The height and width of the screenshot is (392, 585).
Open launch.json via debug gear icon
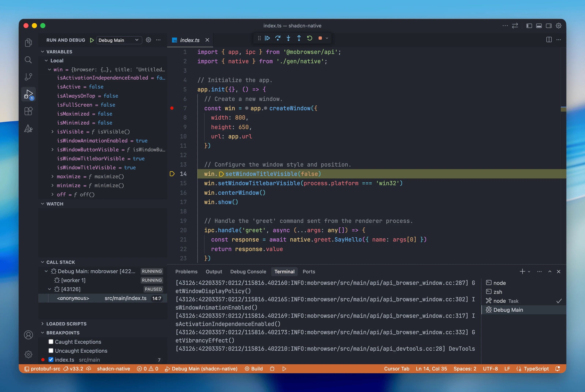tap(148, 40)
